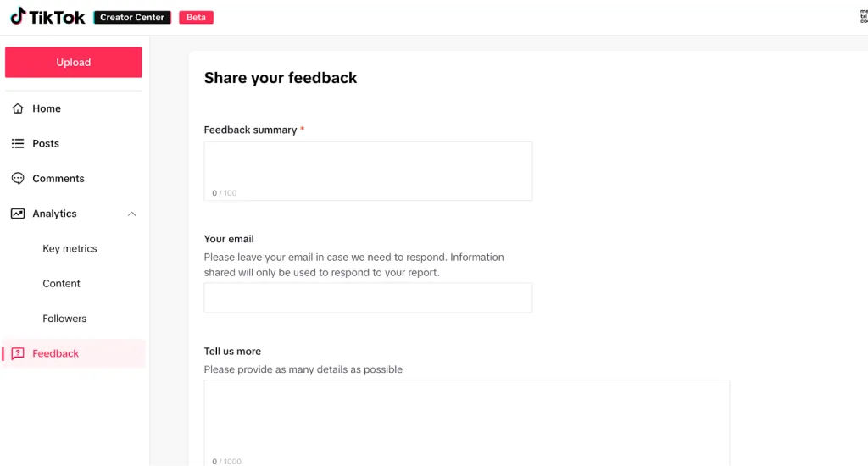
Task: Click the TikTok logo icon
Action: click(x=18, y=16)
